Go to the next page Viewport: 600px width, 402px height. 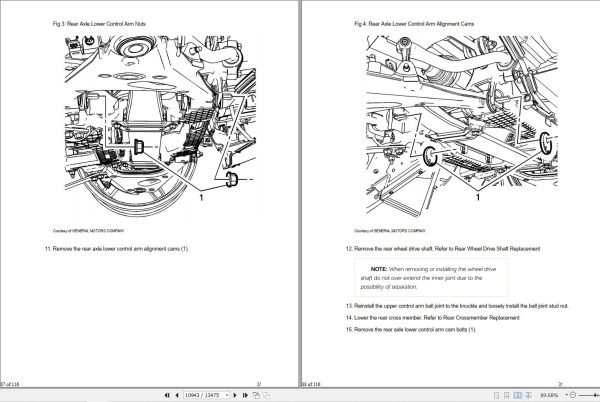pos(235,395)
